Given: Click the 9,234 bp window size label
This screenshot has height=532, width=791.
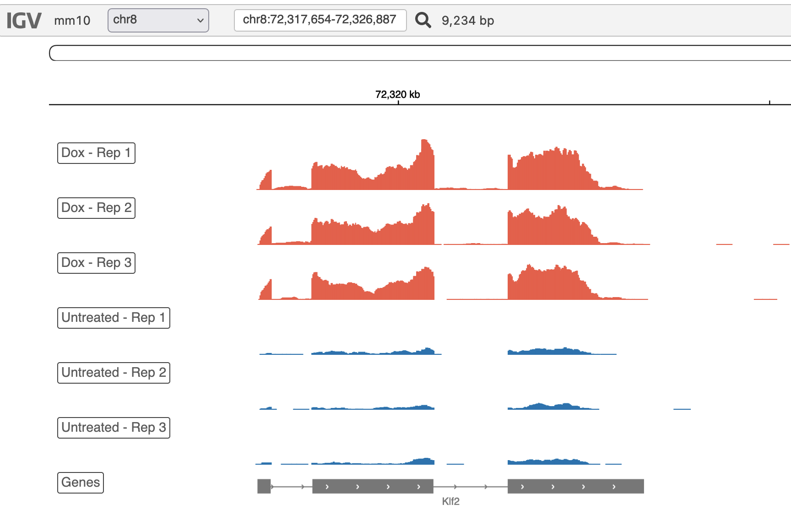Looking at the screenshot, I should pyautogui.click(x=467, y=21).
